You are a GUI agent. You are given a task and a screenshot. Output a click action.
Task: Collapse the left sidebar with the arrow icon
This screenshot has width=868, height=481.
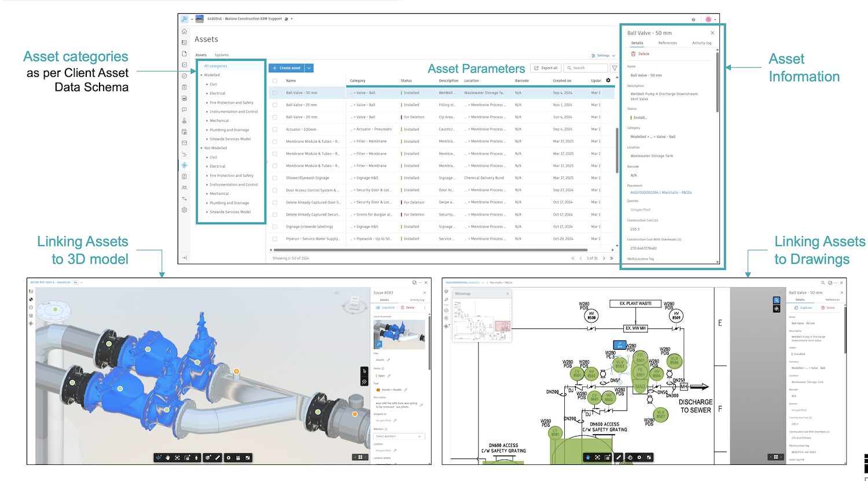coord(184,258)
